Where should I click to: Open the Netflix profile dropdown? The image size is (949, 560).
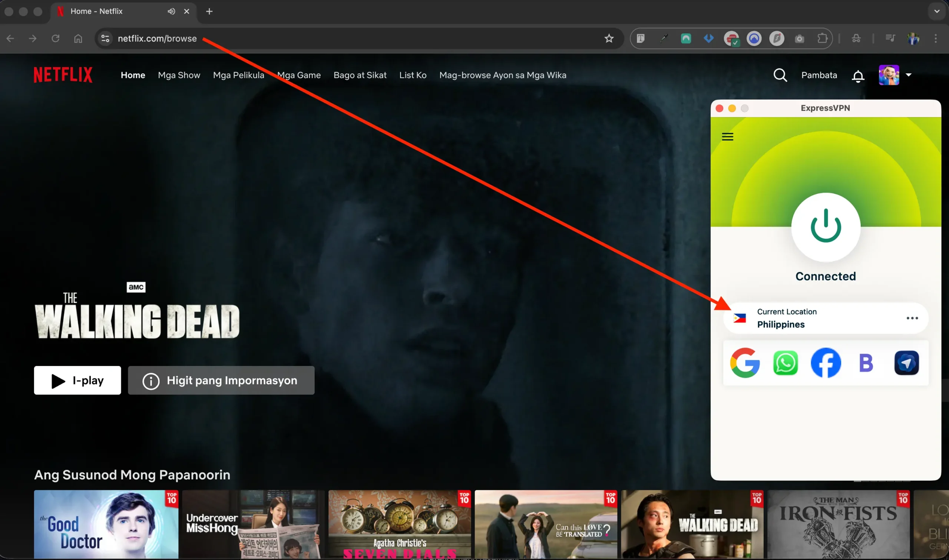tap(895, 75)
